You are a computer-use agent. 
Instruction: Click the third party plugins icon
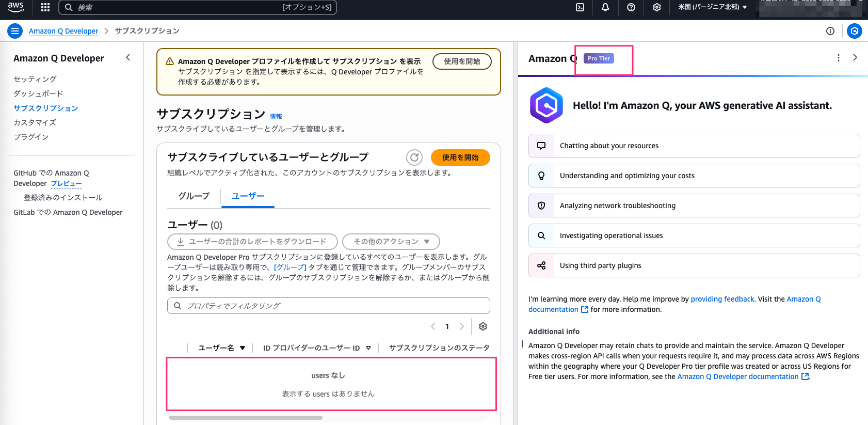[x=541, y=265]
